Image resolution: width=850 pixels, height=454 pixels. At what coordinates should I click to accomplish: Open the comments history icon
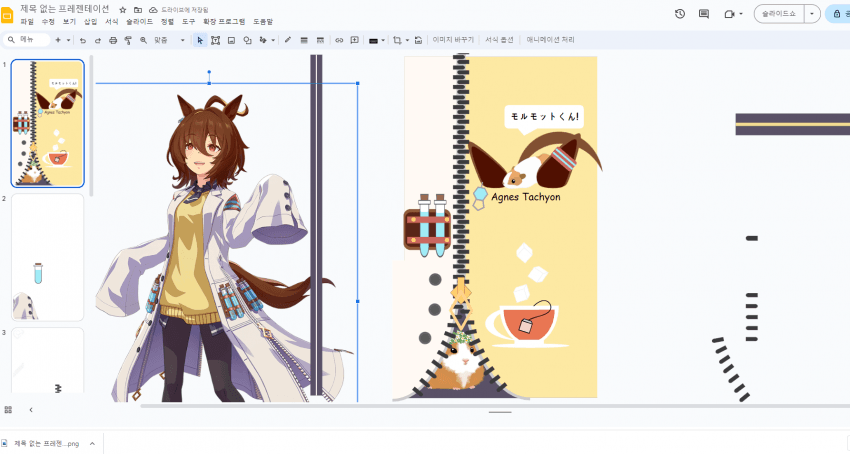[704, 14]
